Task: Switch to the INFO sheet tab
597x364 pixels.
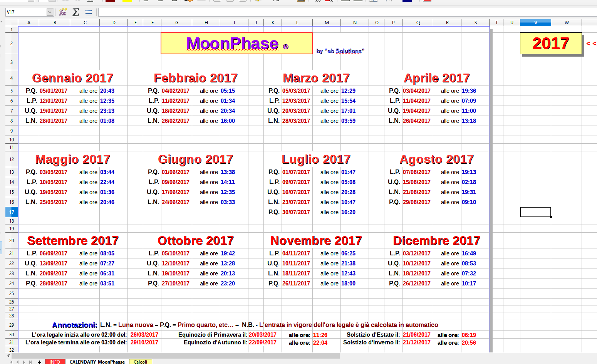Action: [x=55, y=362]
